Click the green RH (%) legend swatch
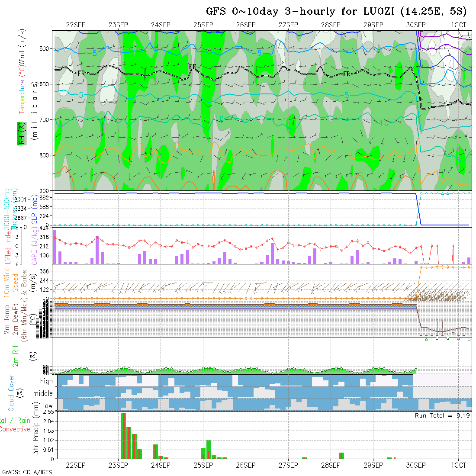476x476 pixels. coord(20,133)
